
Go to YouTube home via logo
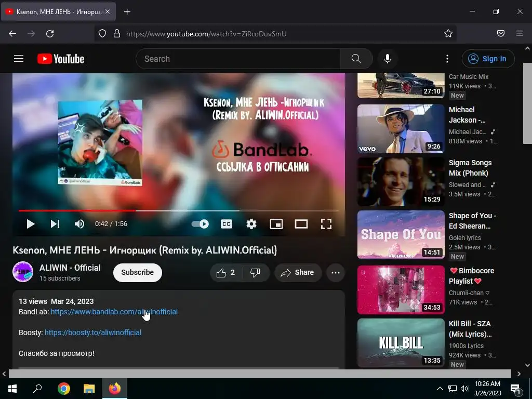pyautogui.click(x=61, y=59)
